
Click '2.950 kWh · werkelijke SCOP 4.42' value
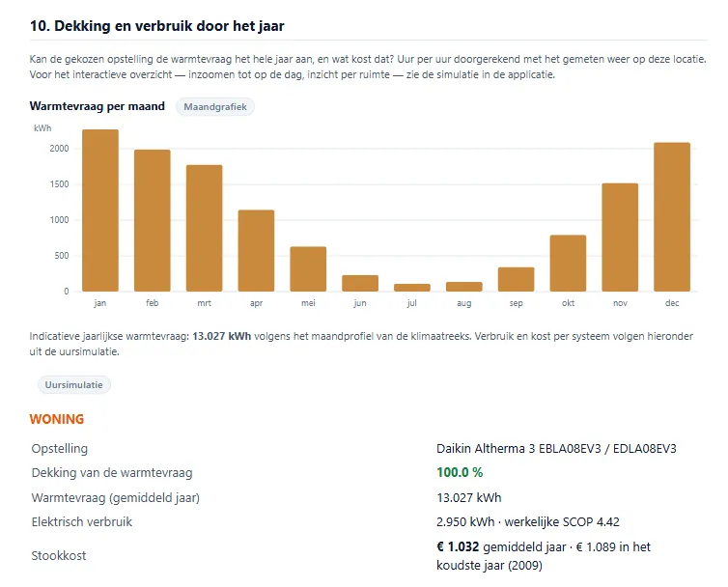point(528,522)
